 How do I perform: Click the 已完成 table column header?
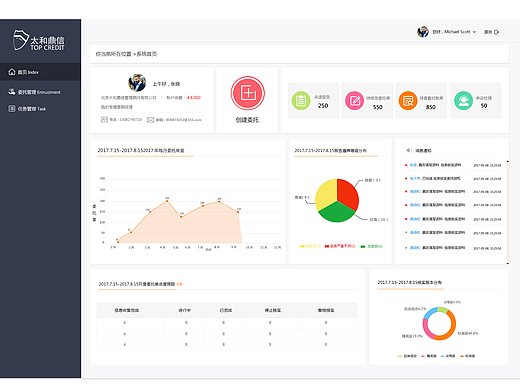click(226, 310)
